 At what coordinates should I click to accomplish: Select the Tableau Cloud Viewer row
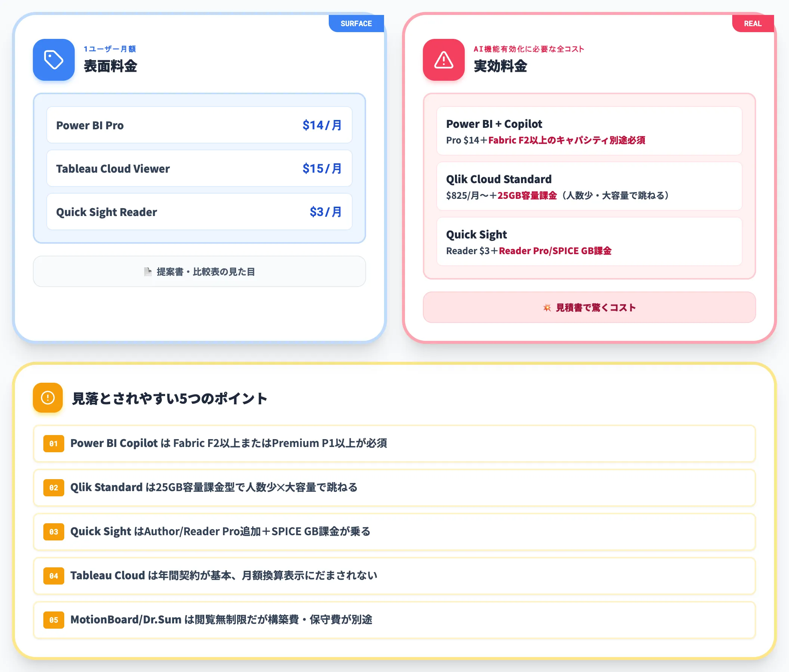click(x=199, y=169)
